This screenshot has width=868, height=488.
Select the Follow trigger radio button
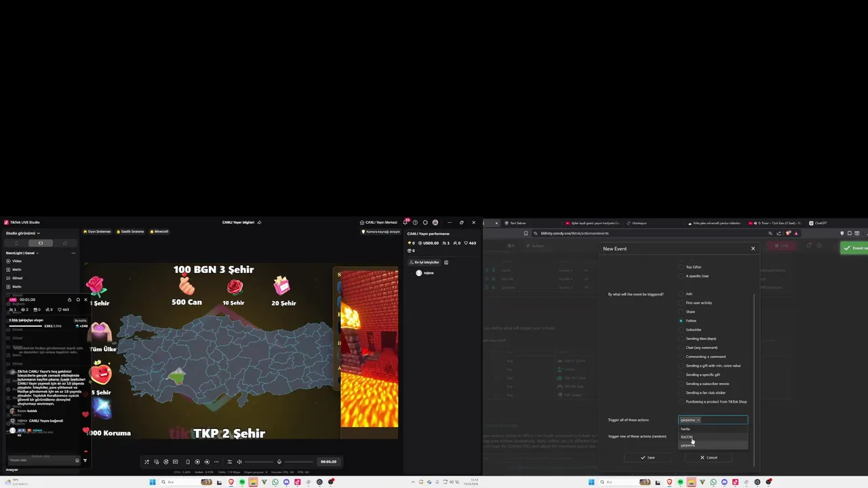(x=682, y=321)
